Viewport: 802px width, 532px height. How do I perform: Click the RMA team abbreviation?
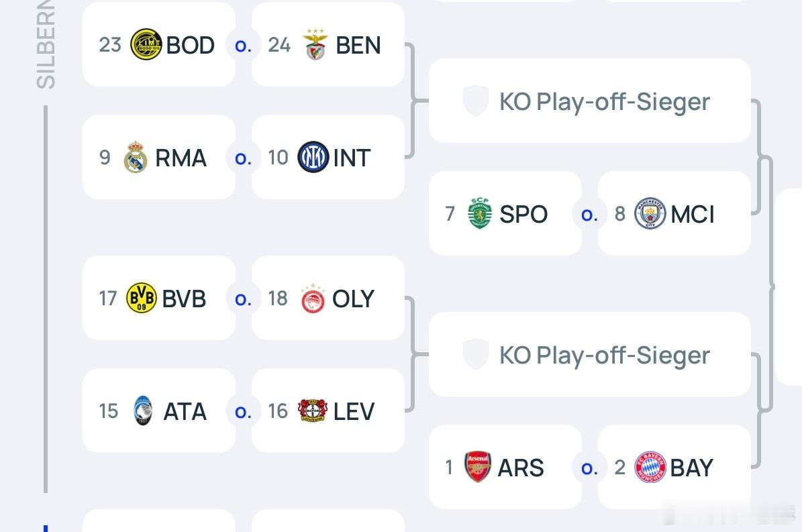(x=181, y=158)
